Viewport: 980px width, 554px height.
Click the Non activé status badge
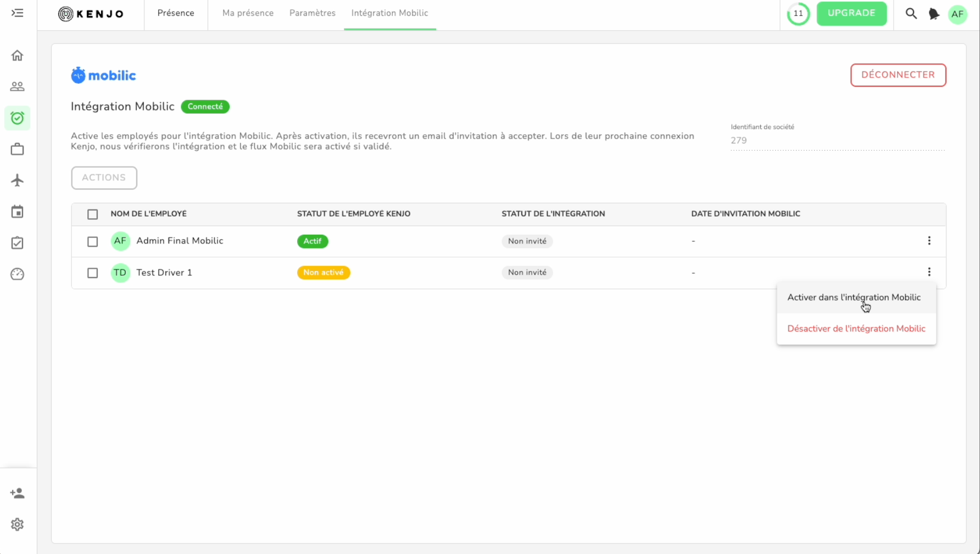coord(324,273)
